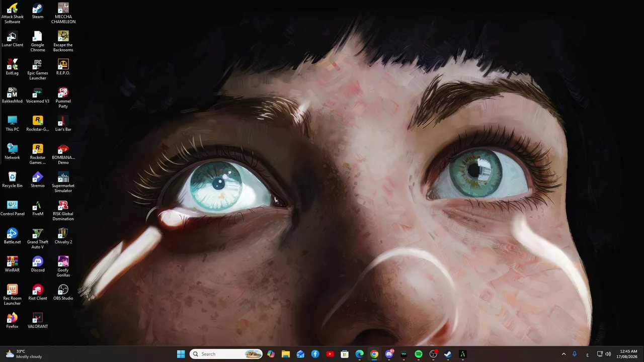Click the Battle.net desktop shortcut

[12, 236]
